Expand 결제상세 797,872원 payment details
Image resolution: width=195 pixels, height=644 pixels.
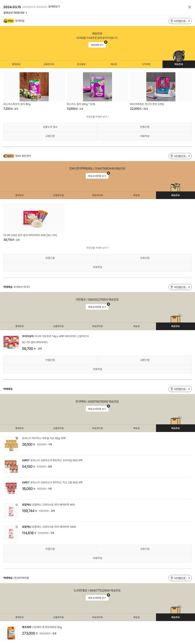pyautogui.click(x=15, y=13)
